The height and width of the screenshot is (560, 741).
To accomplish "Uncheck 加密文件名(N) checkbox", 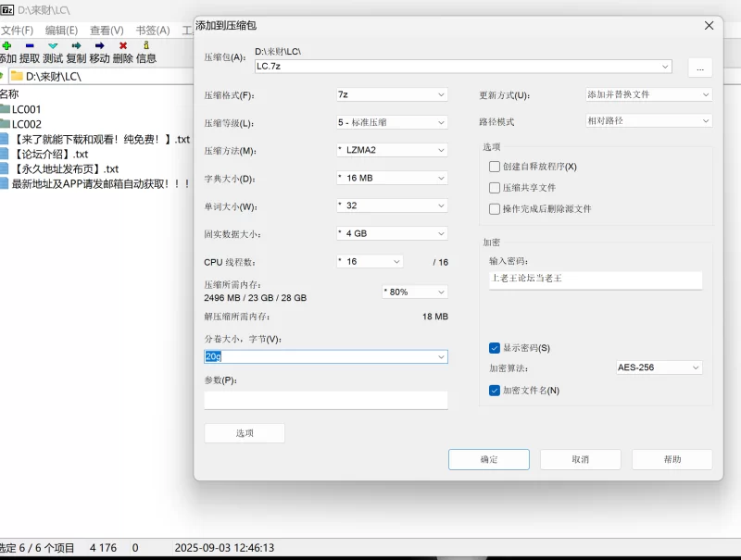I will [495, 391].
